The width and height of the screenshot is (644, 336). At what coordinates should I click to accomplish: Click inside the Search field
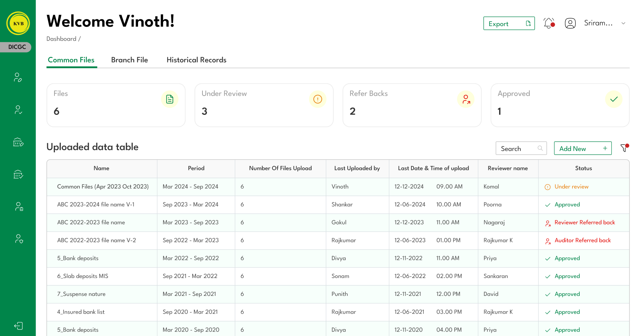(x=517, y=148)
